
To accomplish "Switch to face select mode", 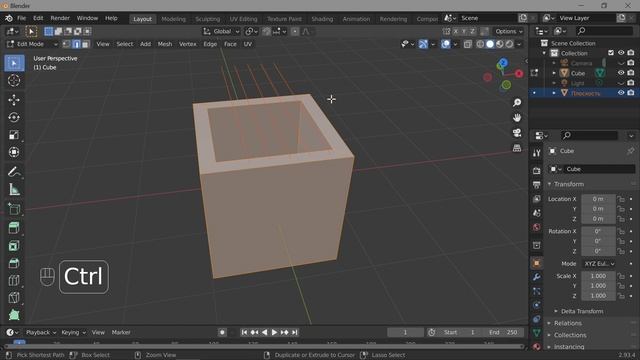I will 86,44.
